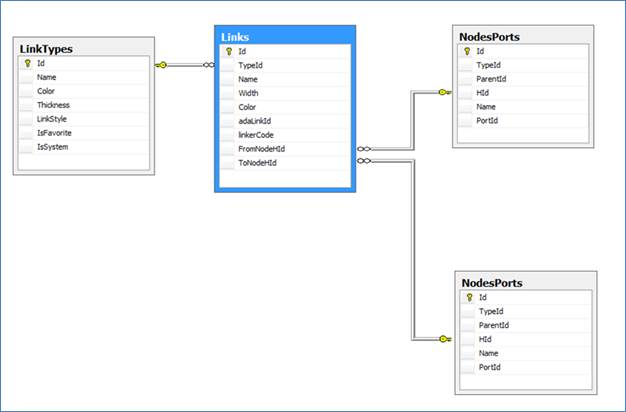
Task: Select the linkerCode column row
Action: pos(259,134)
